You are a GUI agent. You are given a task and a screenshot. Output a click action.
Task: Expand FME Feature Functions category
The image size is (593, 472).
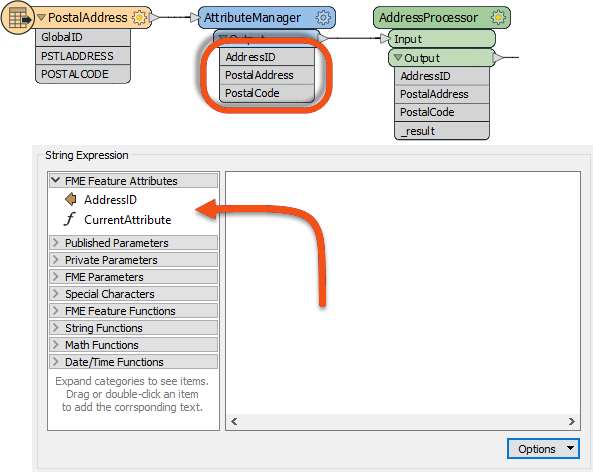pos(56,311)
